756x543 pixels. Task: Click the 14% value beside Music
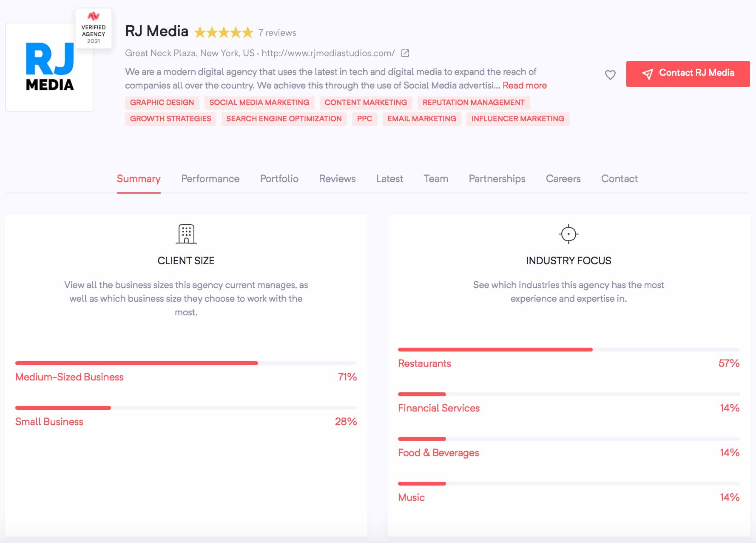730,497
